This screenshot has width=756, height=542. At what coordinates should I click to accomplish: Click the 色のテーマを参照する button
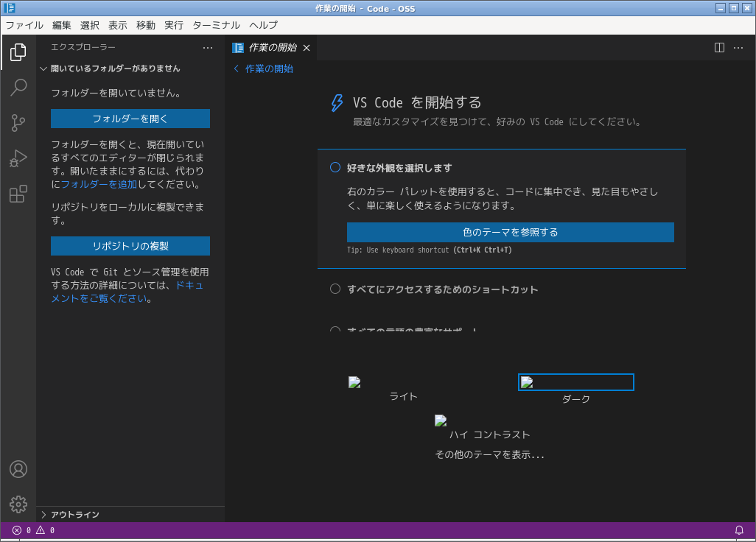(510, 232)
